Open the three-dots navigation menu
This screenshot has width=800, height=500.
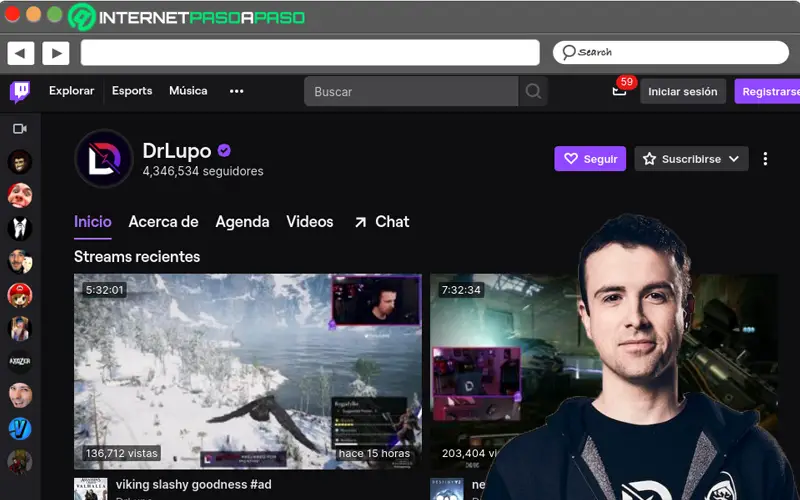[x=236, y=91]
